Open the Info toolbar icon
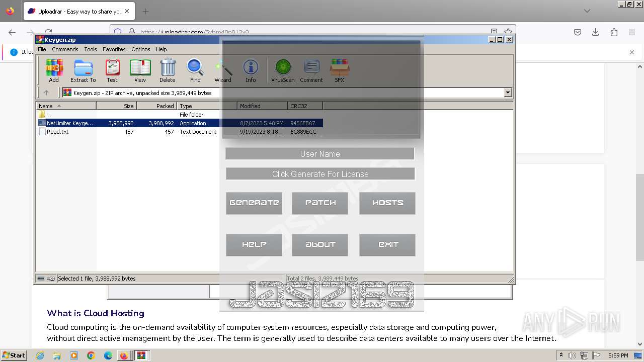644x362 pixels. click(251, 70)
